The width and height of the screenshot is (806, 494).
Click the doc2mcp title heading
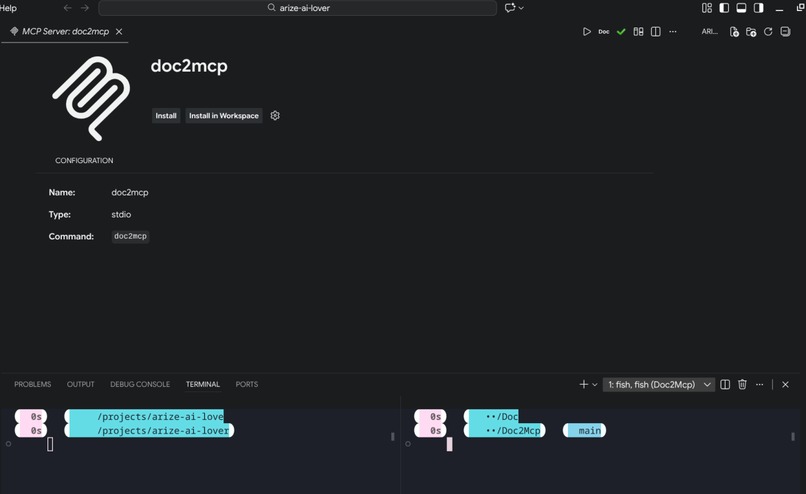189,66
